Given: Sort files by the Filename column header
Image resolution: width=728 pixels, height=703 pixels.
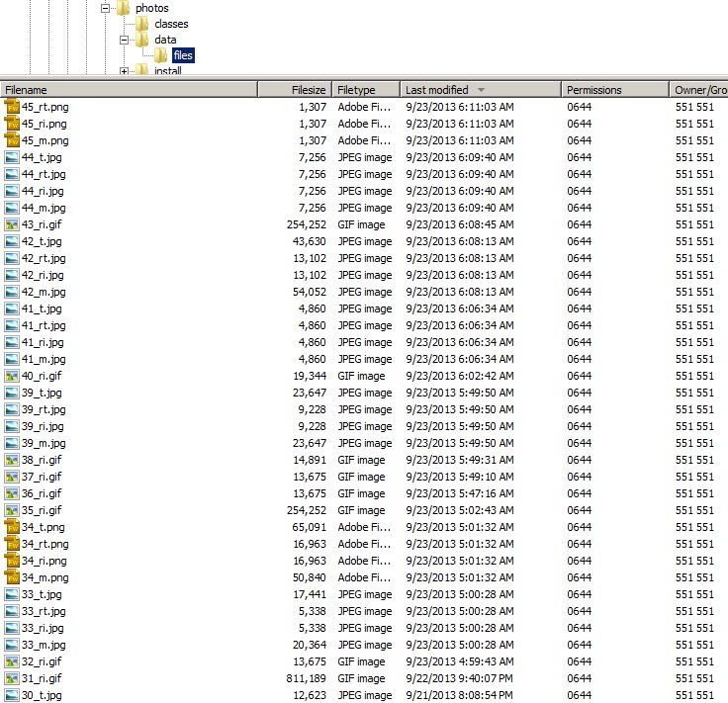Looking at the screenshot, I should click(129, 90).
